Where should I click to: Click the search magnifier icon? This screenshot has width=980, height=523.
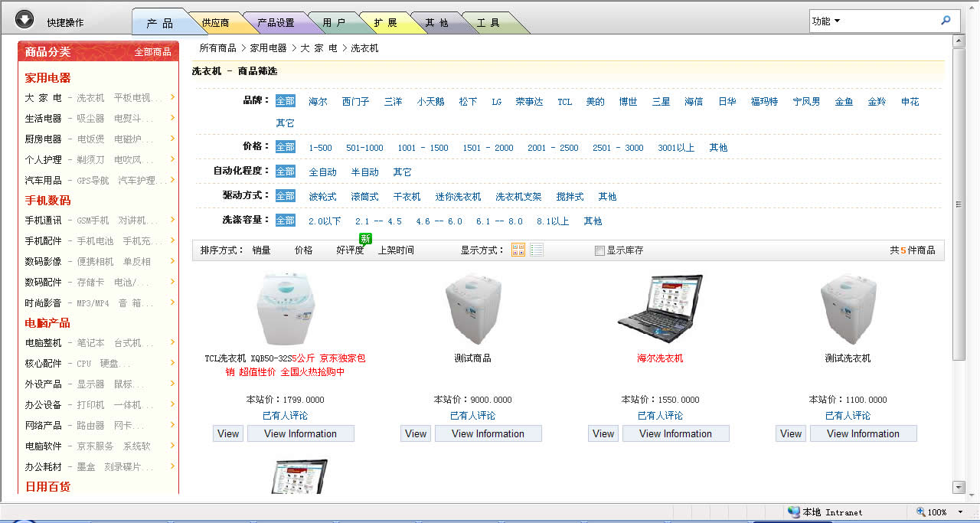click(x=946, y=21)
